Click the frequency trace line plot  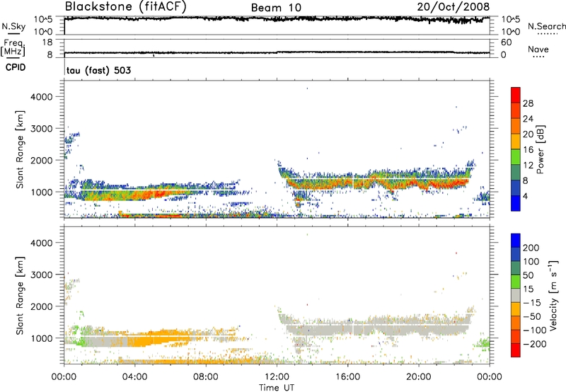277,52
